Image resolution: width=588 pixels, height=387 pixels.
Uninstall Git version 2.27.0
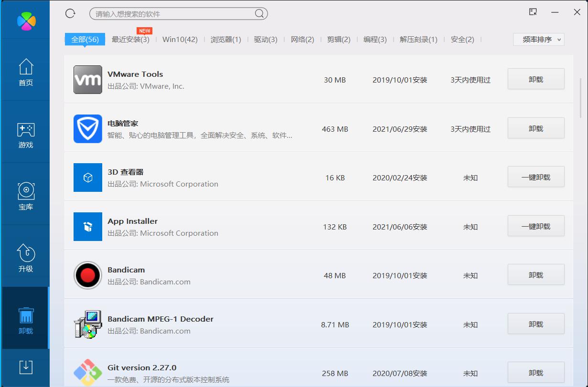coord(535,372)
